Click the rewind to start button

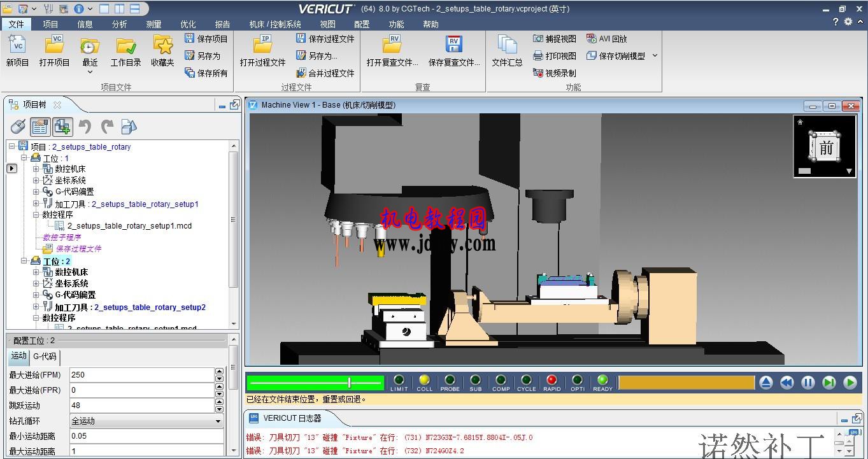(787, 383)
